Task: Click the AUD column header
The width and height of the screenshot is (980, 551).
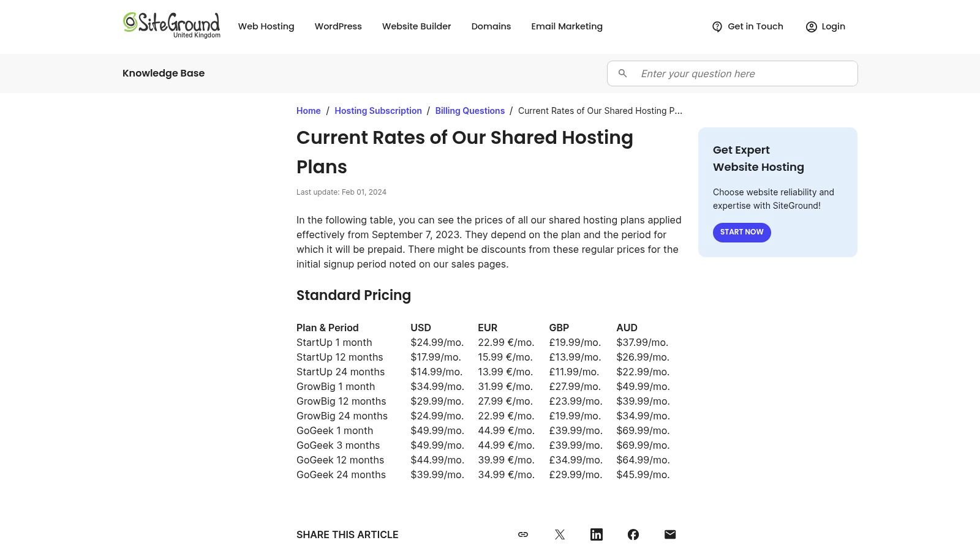Action: coord(627,328)
